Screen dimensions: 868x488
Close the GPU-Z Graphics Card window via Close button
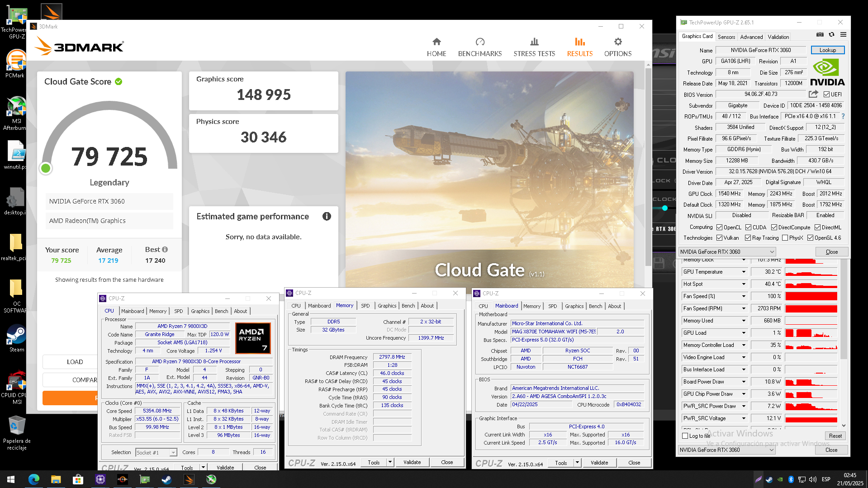tap(831, 252)
